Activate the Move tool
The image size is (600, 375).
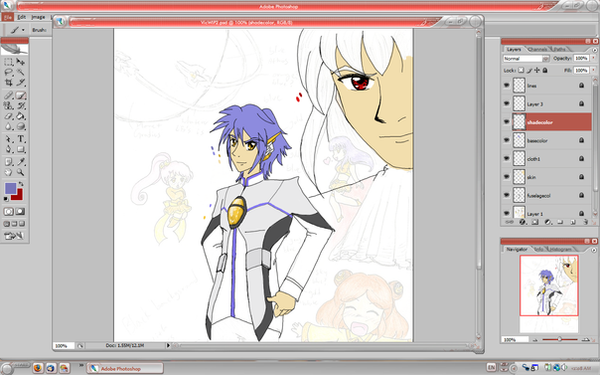(21, 62)
